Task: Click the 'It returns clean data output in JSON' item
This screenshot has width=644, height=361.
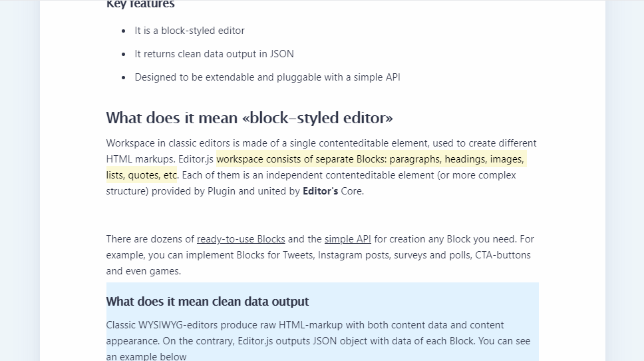Action: tap(214, 54)
